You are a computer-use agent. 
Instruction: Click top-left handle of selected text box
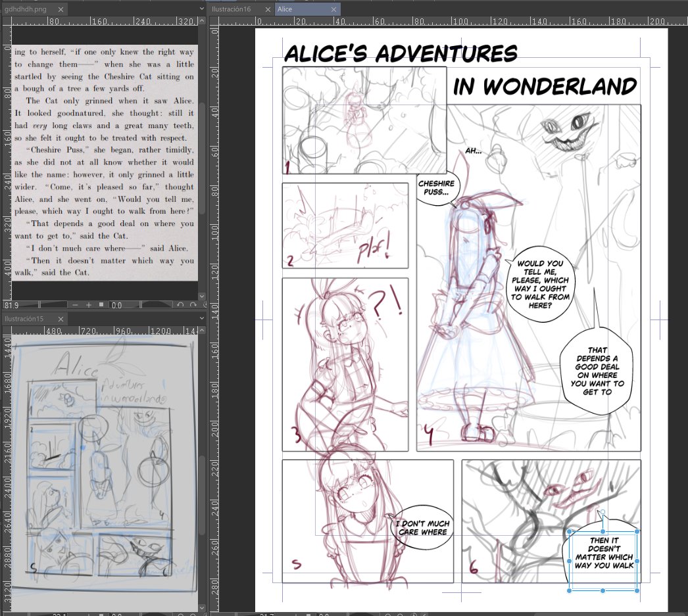[570, 531]
